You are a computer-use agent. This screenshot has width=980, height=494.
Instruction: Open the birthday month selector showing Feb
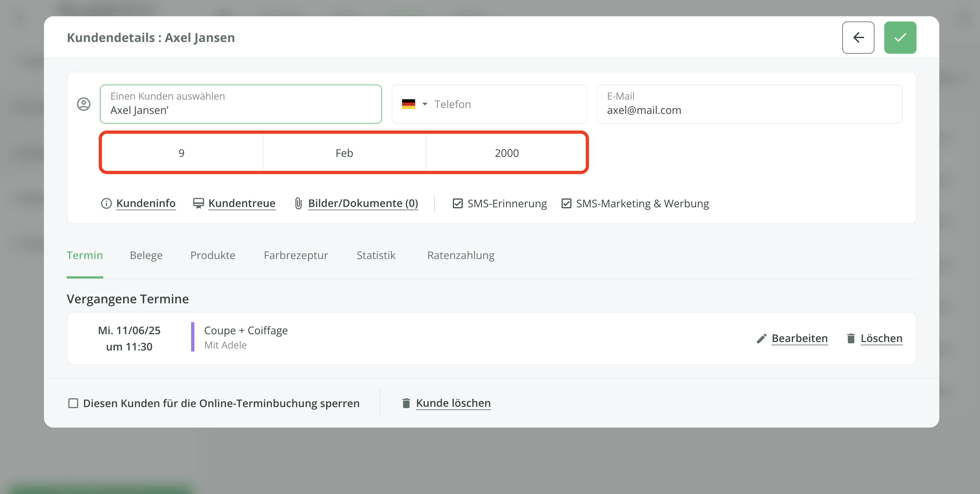(x=344, y=153)
